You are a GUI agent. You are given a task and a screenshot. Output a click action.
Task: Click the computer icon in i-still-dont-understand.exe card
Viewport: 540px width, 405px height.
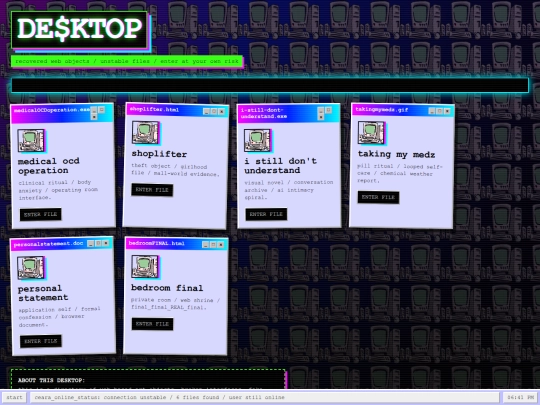(x=258, y=140)
